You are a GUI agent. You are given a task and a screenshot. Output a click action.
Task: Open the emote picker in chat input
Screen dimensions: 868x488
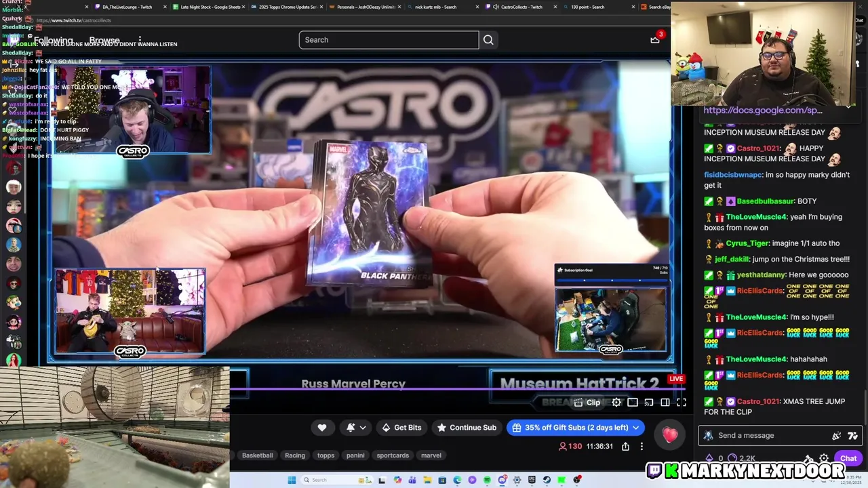pyautogui.click(x=853, y=436)
